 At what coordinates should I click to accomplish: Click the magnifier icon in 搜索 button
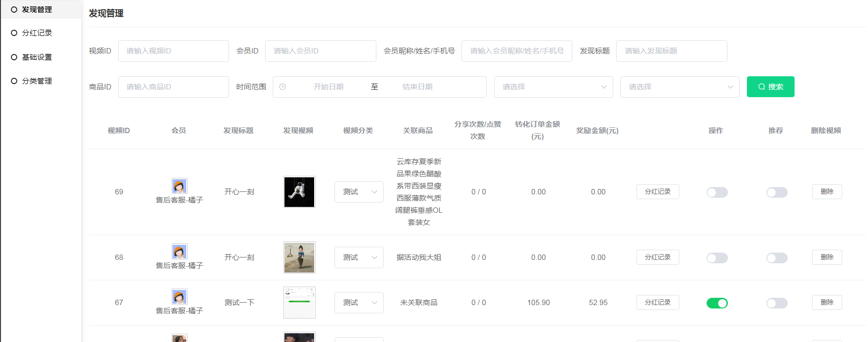pyautogui.click(x=762, y=87)
